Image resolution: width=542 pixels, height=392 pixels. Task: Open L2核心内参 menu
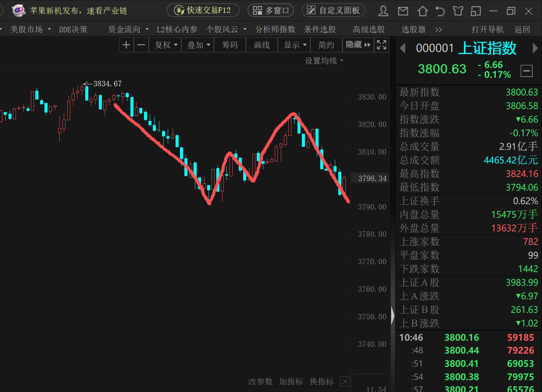[177, 30]
